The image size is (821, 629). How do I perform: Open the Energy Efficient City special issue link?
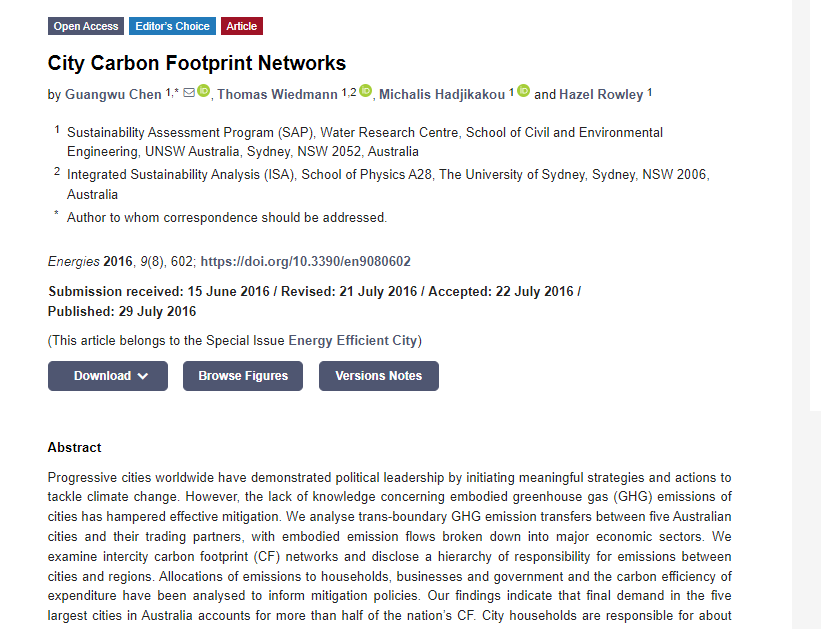coord(353,341)
